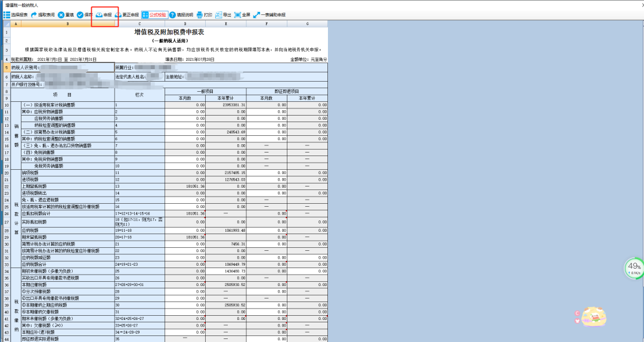Click the 纳税人识别号 field
The image size is (644, 342).
pyautogui.click(x=63, y=67)
